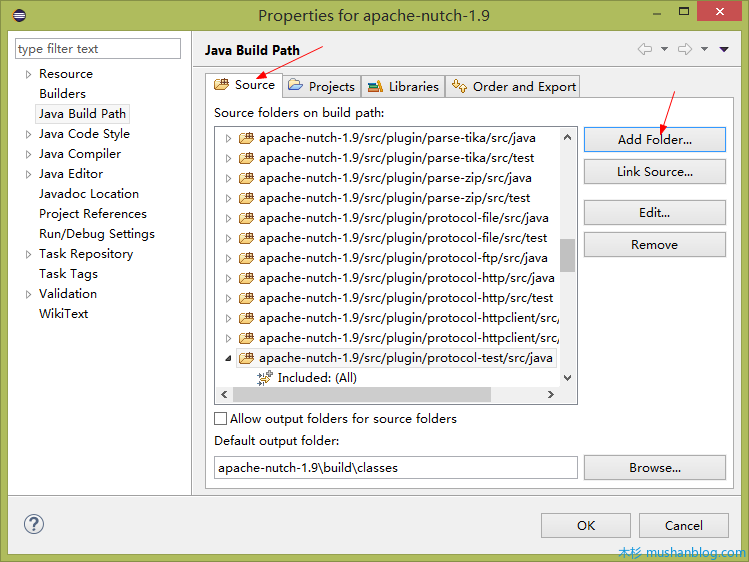Expand the Task Repository node

(28, 254)
